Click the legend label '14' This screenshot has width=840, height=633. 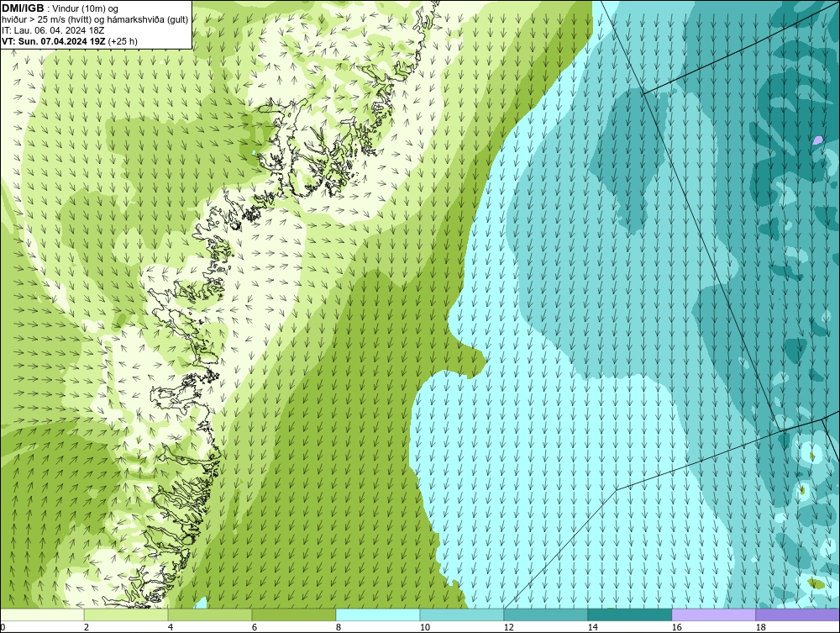pos(592,627)
